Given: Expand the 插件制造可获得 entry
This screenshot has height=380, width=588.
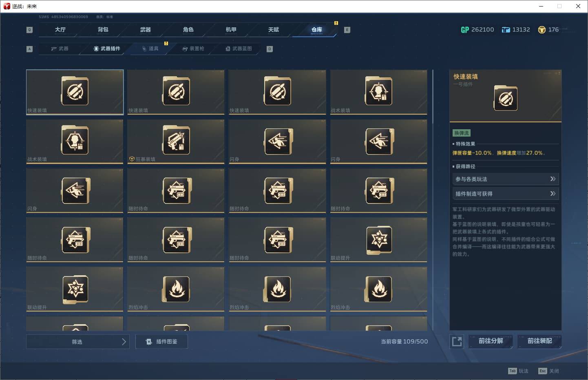Looking at the screenshot, I should pyautogui.click(x=506, y=193).
